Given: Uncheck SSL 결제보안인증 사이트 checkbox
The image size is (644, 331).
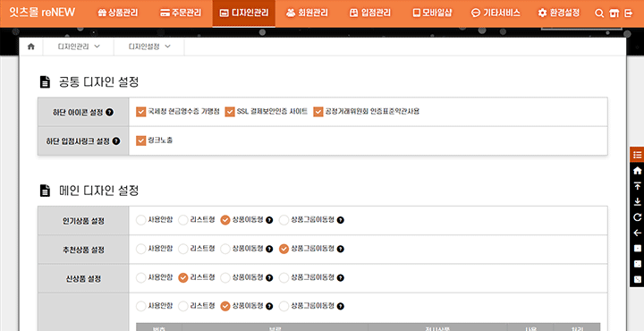Looking at the screenshot, I should tap(230, 112).
